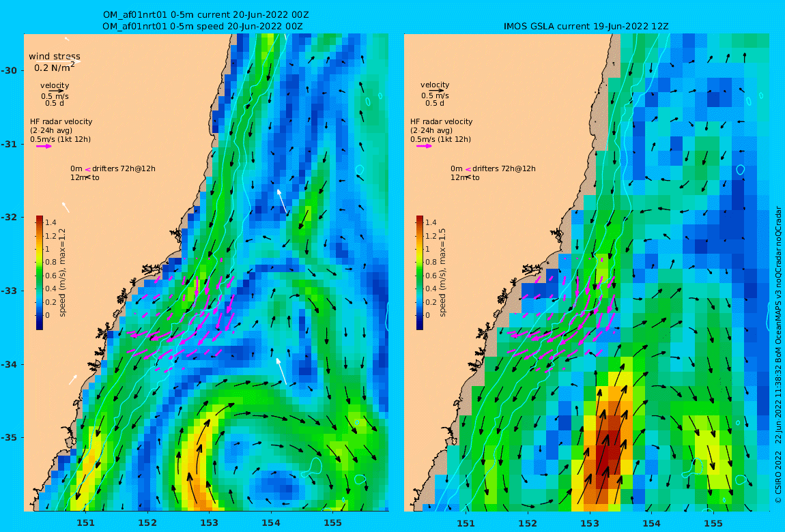Click 'speed (m/s), max=1.5' colorbar label

[442, 273]
